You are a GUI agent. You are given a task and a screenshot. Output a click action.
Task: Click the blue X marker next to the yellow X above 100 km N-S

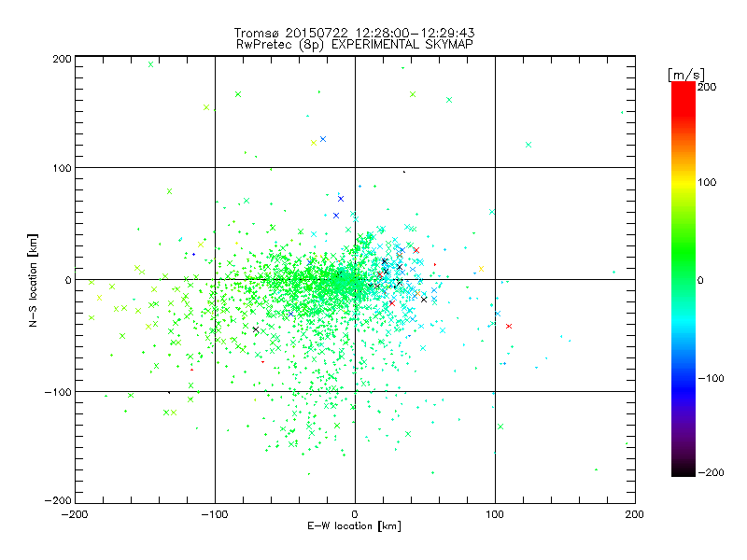[x=323, y=139]
